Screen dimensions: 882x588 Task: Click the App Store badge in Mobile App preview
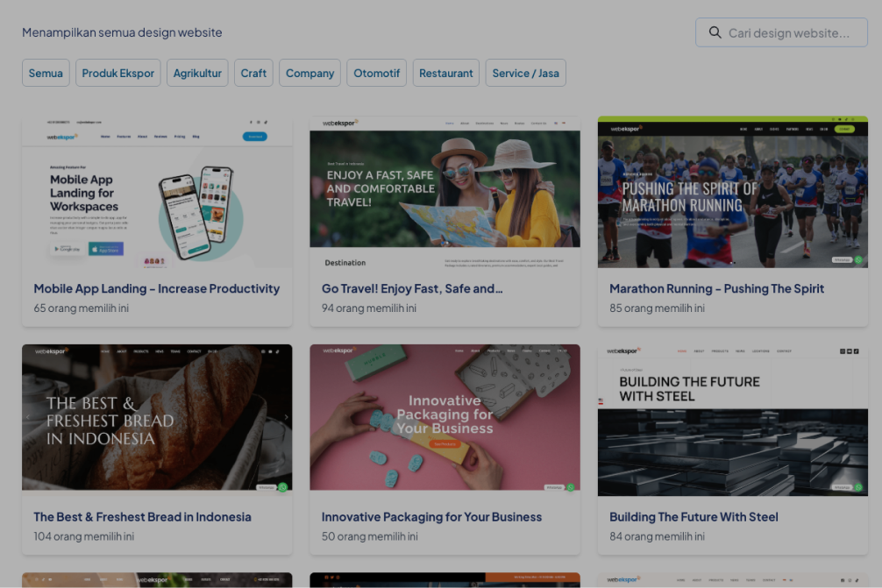pos(106,249)
